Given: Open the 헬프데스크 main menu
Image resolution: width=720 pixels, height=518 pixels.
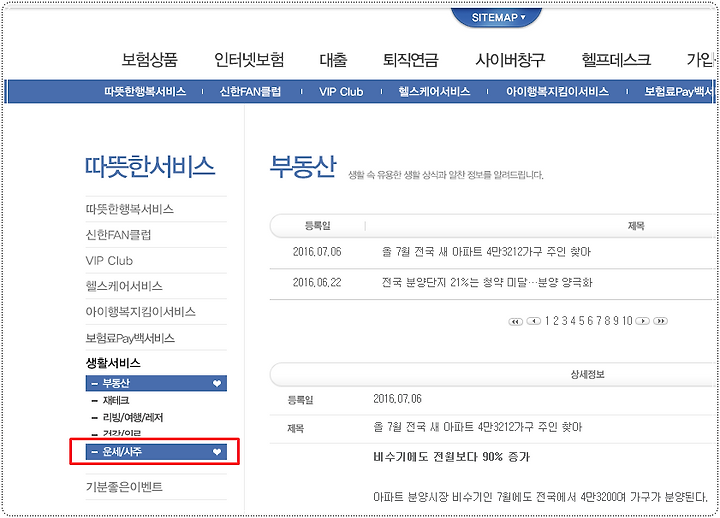Looking at the screenshot, I should (616, 60).
